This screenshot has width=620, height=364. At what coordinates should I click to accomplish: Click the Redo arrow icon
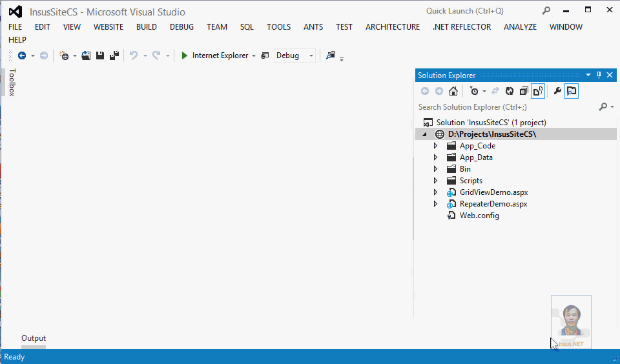click(156, 56)
